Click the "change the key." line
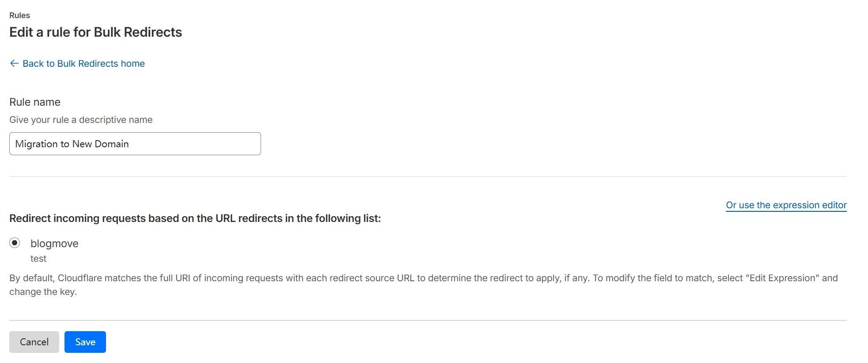868x363 pixels. click(x=43, y=292)
